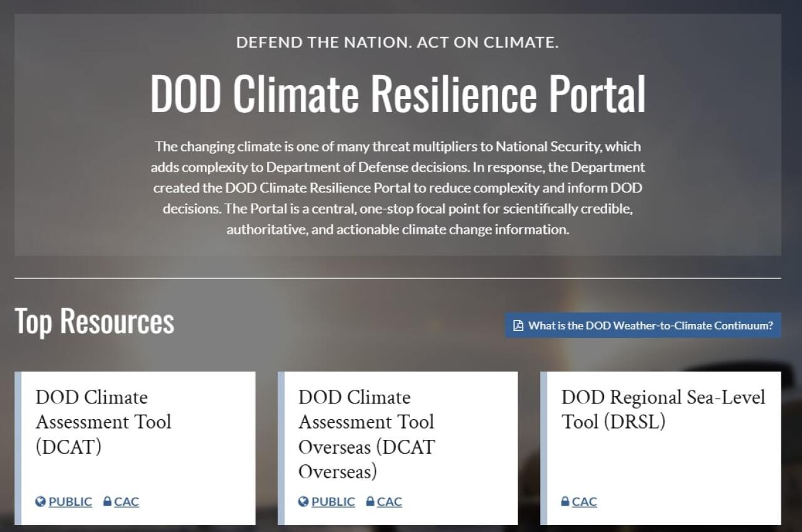Click the lock icon in the DCAT card
This screenshot has height=532, width=802.
(x=107, y=502)
